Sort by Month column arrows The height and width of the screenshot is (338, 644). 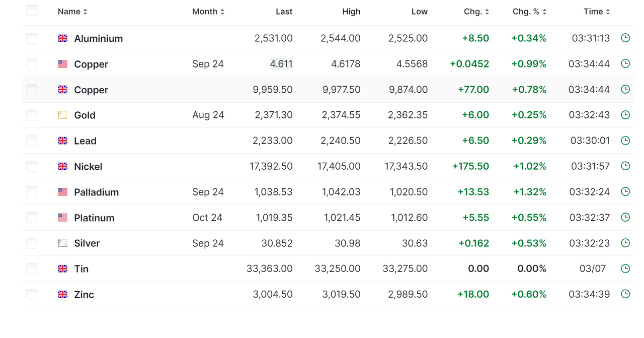tap(222, 12)
